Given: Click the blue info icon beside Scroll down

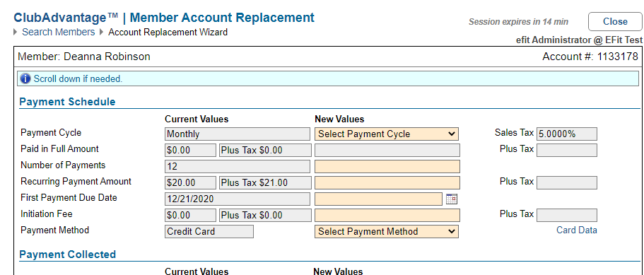Looking at the screenshot, I should click(x=25, y=78).
